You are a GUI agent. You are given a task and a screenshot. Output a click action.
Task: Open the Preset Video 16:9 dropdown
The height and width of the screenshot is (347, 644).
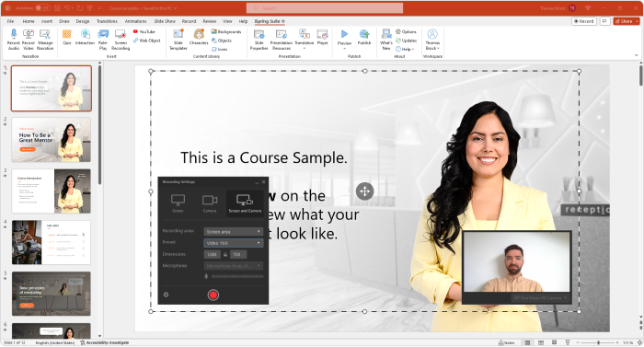tap(234, 243)
